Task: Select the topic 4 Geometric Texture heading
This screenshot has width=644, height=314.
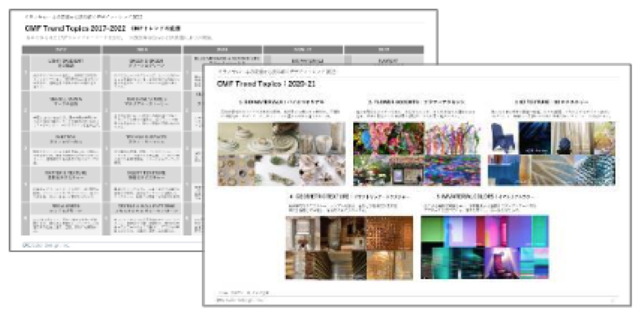Action: click(x=349, y=198)
